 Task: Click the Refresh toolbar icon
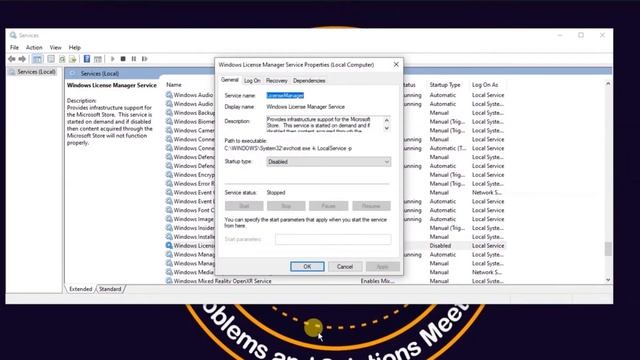point(62,59)
